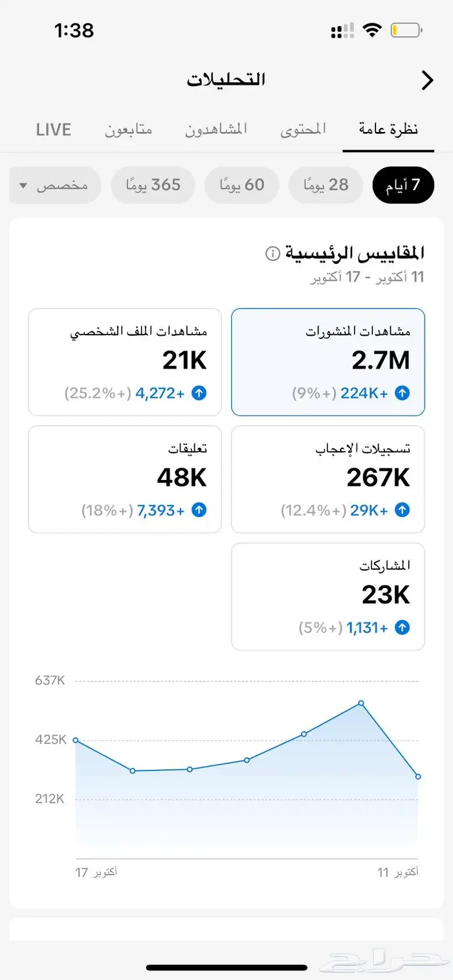Image resolution: width=453 pixels, height=980 pixels.
Task: Open the LIVE tab
Action: point(54,129)
